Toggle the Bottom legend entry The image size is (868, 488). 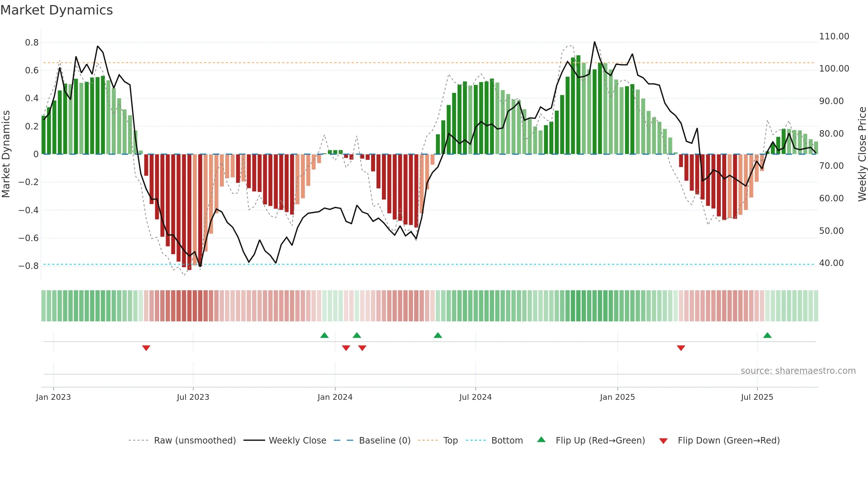(x=494, y=440)
